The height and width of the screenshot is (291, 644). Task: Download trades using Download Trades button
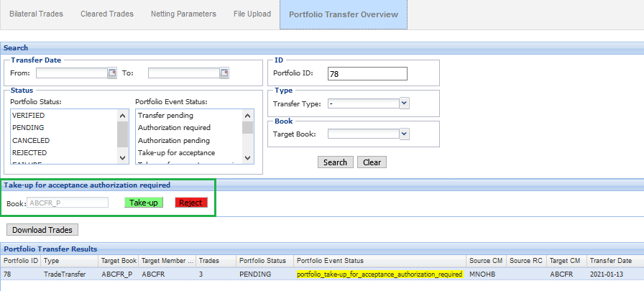(42, 230)
